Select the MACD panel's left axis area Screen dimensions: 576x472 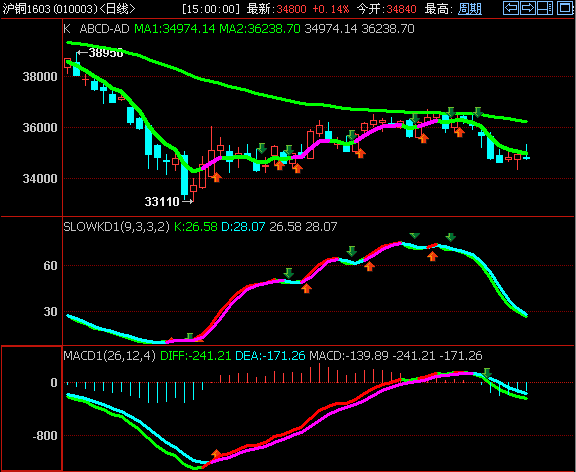click(32, 408)
